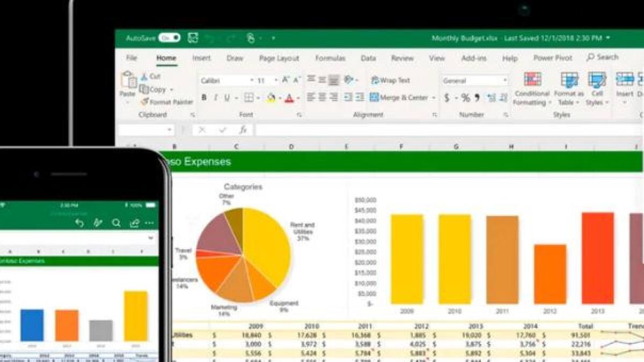Click the Paste clipboard icon

coord(129,80)
